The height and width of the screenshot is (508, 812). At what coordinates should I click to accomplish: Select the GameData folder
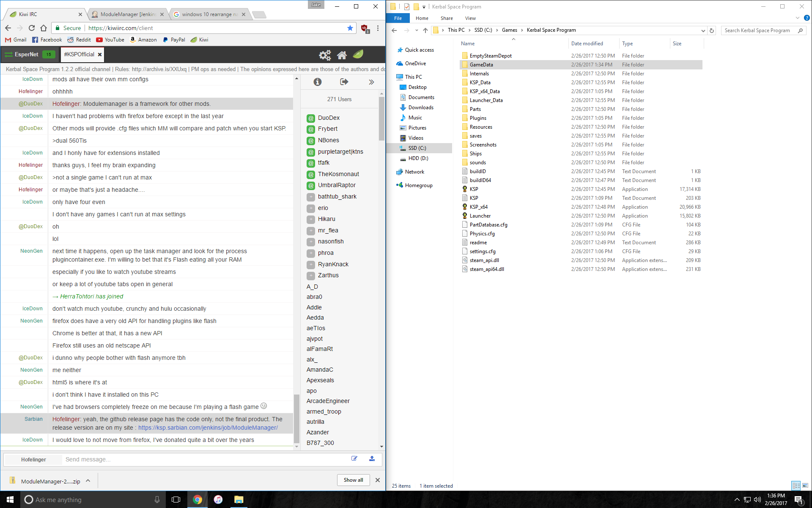[x=581, y=65]
